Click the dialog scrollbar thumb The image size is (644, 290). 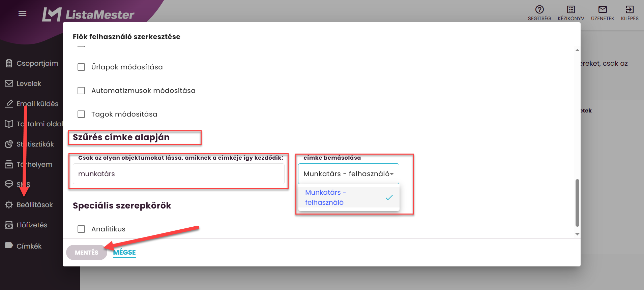(x=577, y=203)
